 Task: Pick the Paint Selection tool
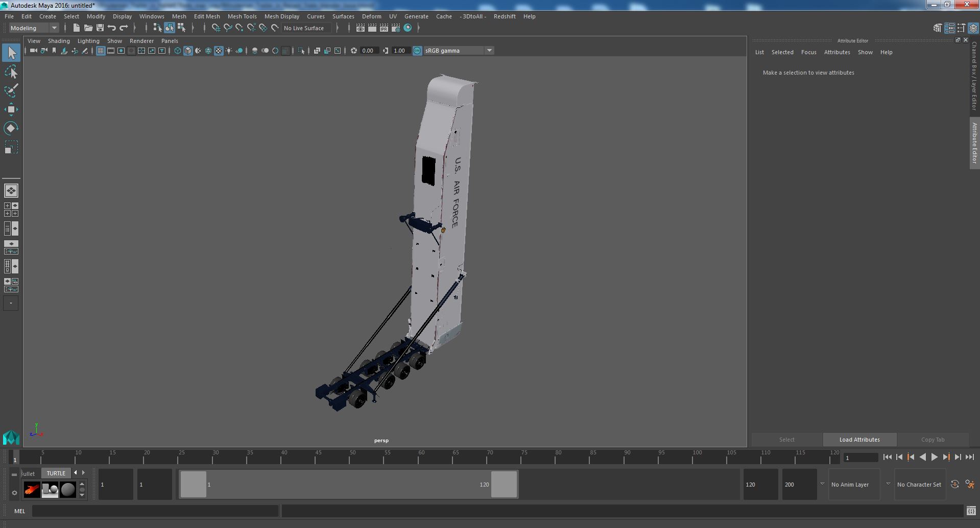pos(11,90)
